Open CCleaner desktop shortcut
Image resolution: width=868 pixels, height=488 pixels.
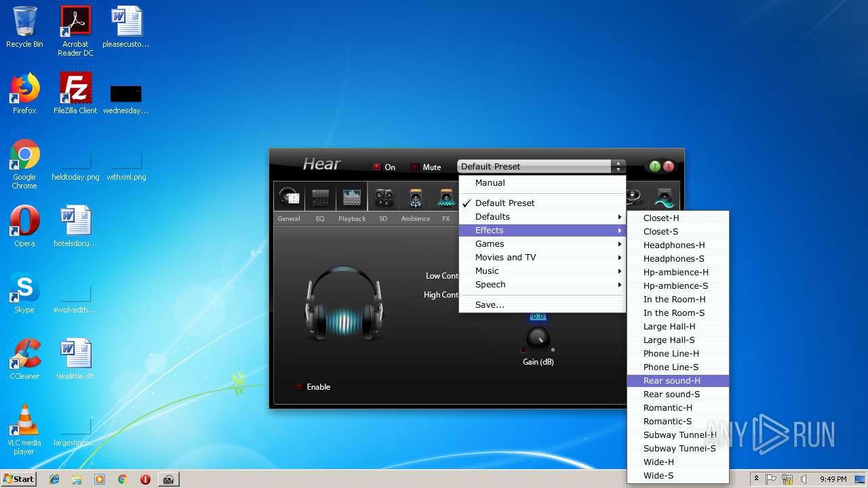(24, 359)
